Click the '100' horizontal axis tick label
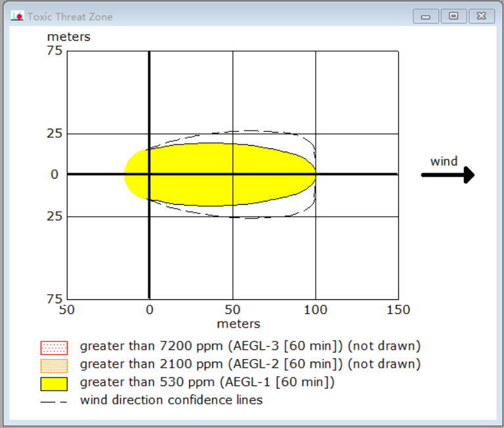Viewport: 504px width, 428px height. coord(315,310)
